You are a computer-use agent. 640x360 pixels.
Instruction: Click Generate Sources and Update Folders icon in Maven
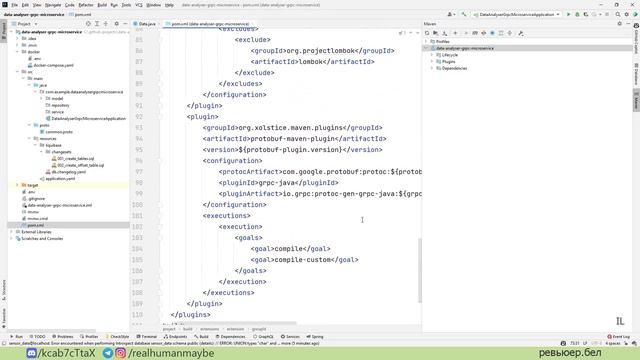click(x=436, y=33)
